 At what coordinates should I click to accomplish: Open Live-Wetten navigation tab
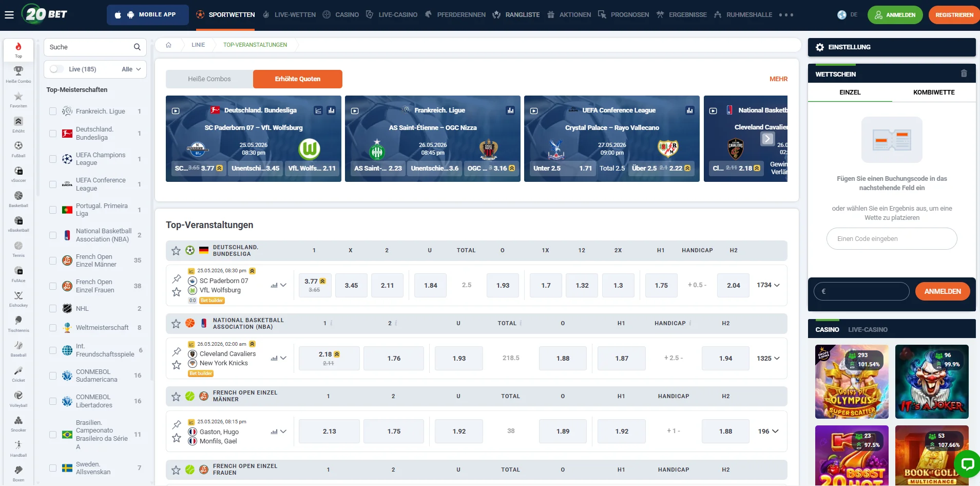point(290,15)
